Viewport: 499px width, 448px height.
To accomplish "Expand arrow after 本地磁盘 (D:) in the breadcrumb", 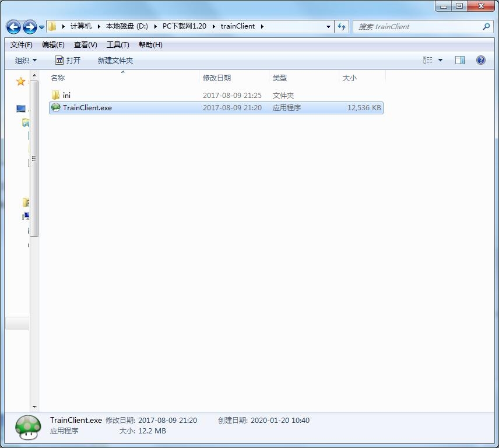I will tap(155, 26).
